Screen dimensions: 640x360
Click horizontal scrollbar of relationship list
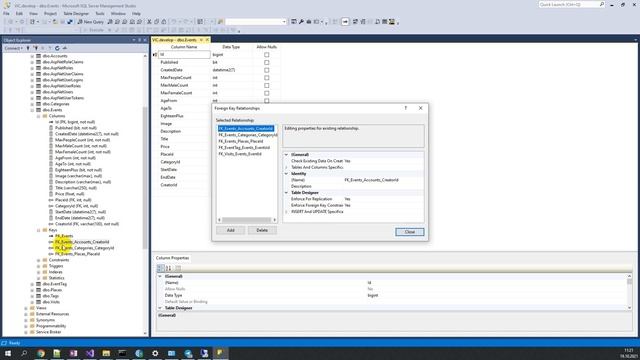click(x=247, y=220)
